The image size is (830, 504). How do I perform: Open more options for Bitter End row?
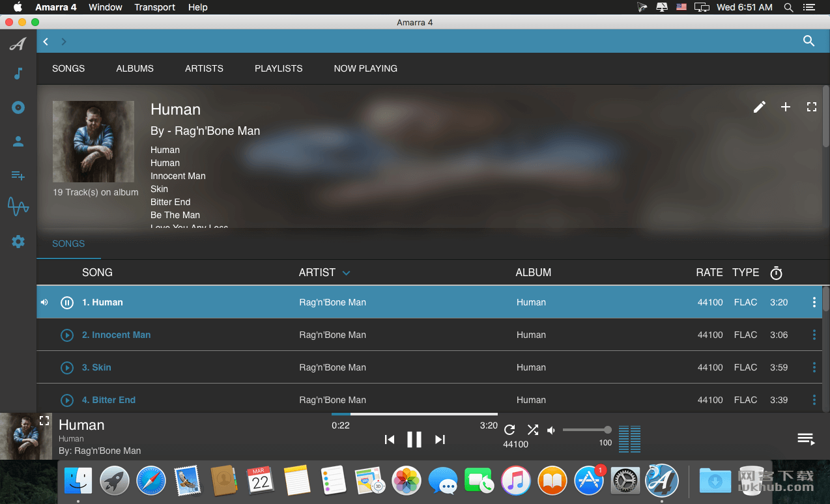click(x=814, y=400)
